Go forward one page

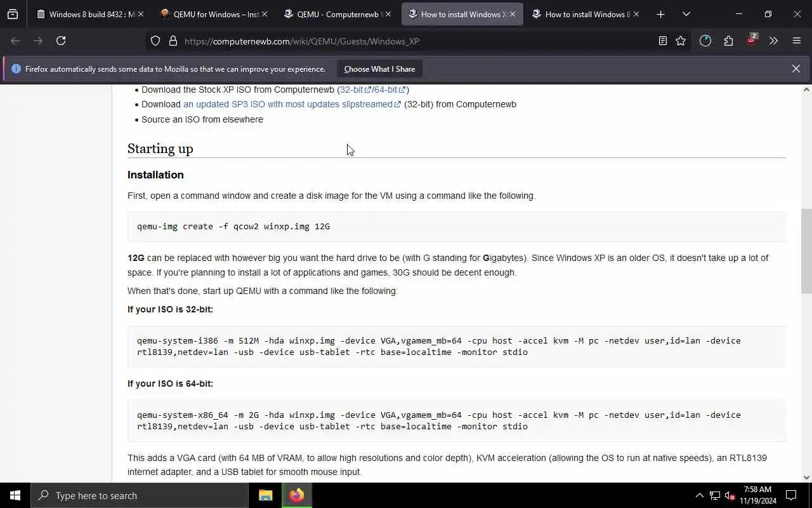[38, 41]
